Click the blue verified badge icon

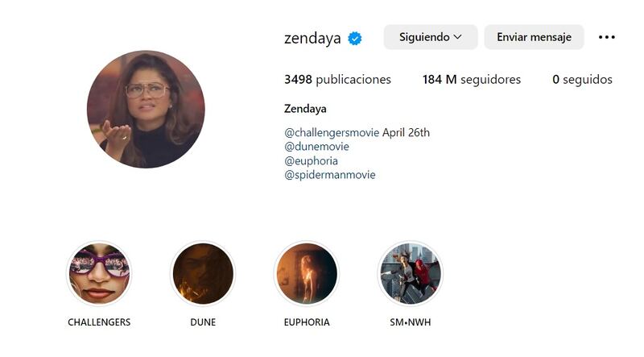(355, 38)
